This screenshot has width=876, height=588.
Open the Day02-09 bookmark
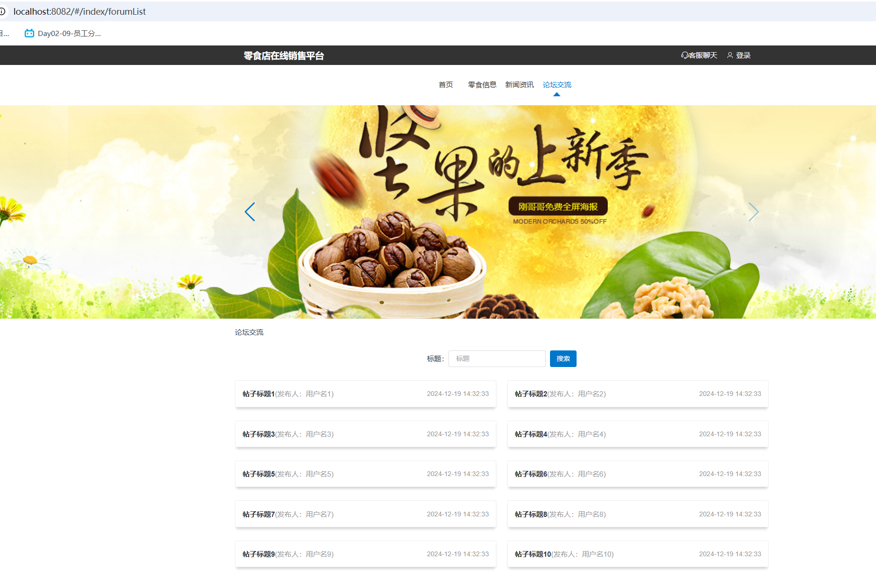coord(63,34)
